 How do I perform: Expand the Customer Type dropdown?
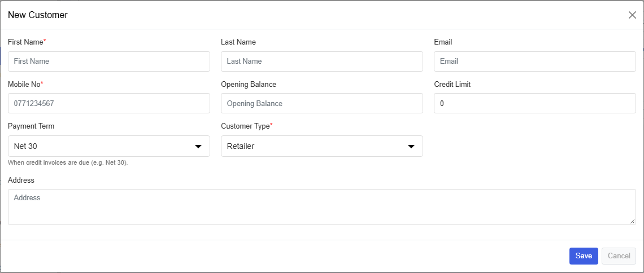pyautogui.click(x=322, y=146)
